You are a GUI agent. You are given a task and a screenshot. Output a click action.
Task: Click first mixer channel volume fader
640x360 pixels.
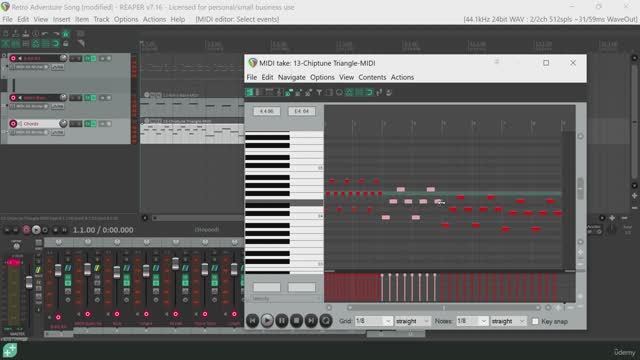58,270
